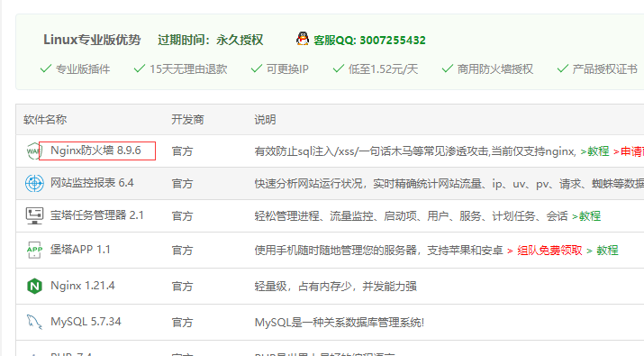Click the 开发商 column header

click(187, 120)
